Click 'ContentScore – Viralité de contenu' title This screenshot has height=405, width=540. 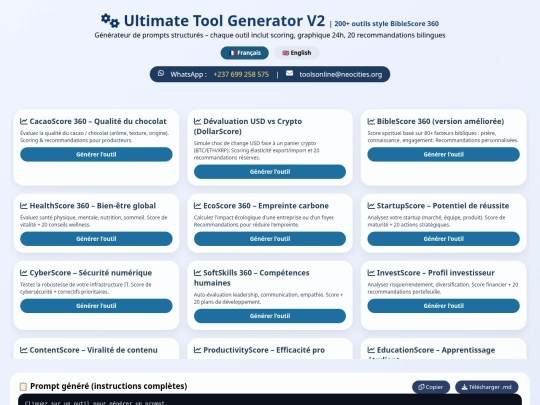(x=93, y=350)
